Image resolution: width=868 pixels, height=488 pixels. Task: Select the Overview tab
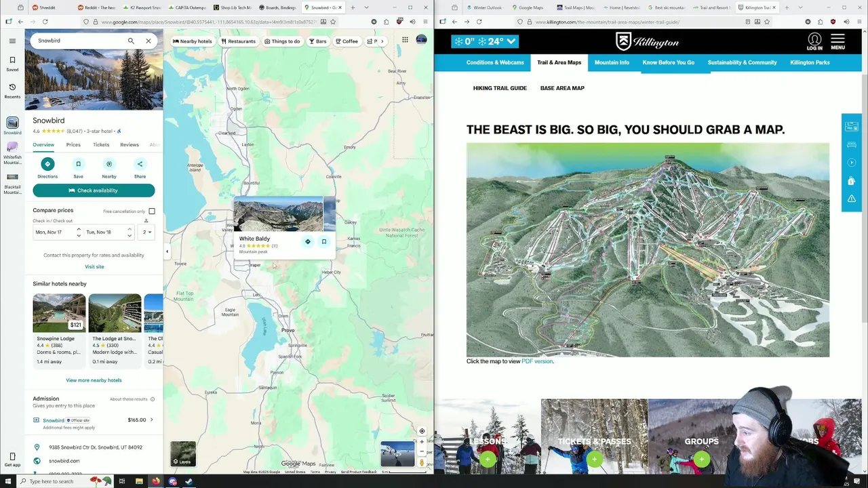43,144
